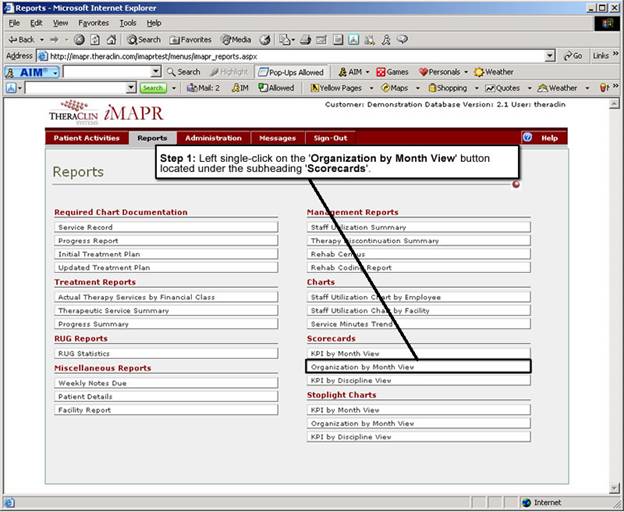Open the Games dice icon link
This screenshot has height=512, width=624.
coord(392,72)
